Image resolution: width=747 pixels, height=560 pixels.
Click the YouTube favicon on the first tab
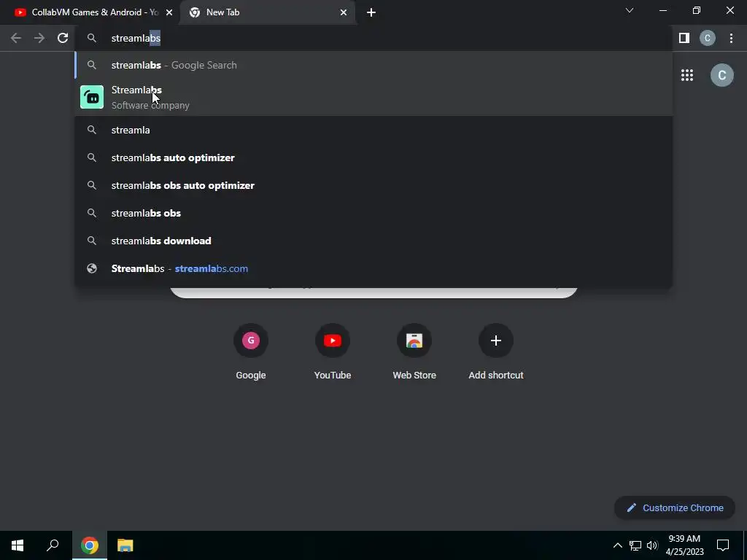[x=20, y=12]
